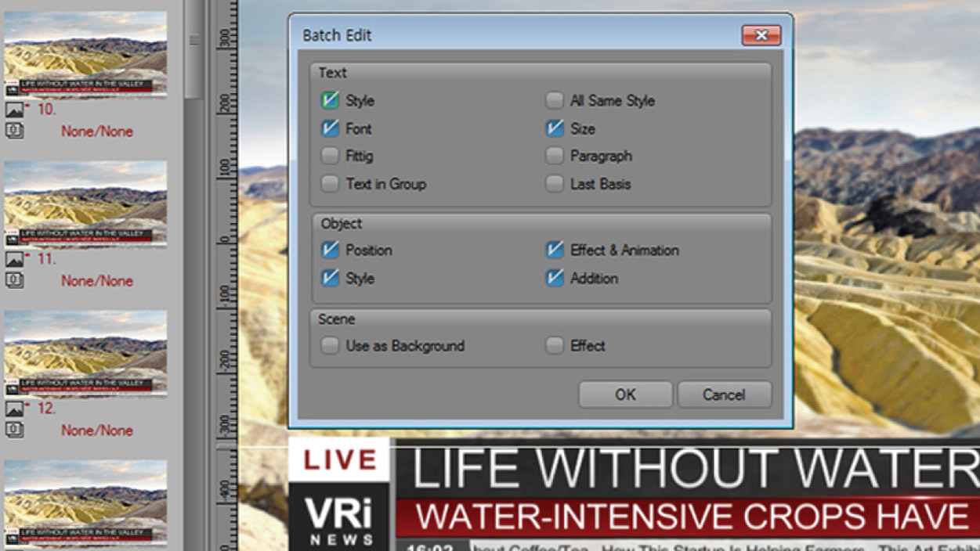Enable the Fittig checkbox
980x551 pixels.
coord(330,156)
